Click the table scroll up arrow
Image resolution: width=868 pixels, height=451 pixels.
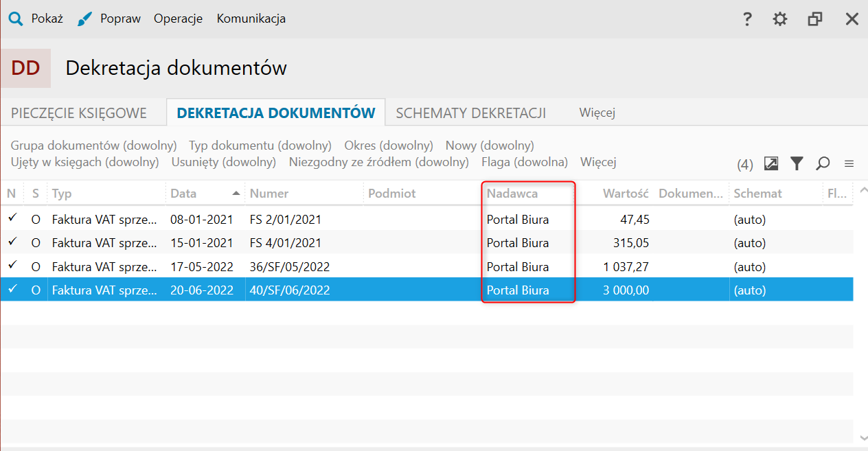tap(863, 192)
